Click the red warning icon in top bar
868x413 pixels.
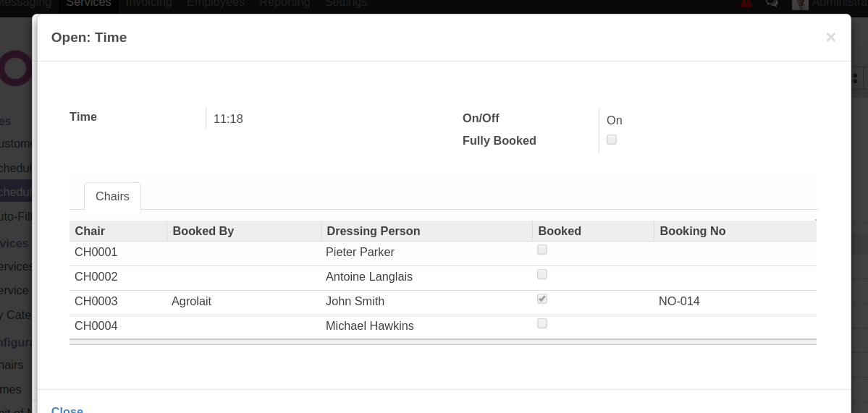coord(745,3)
